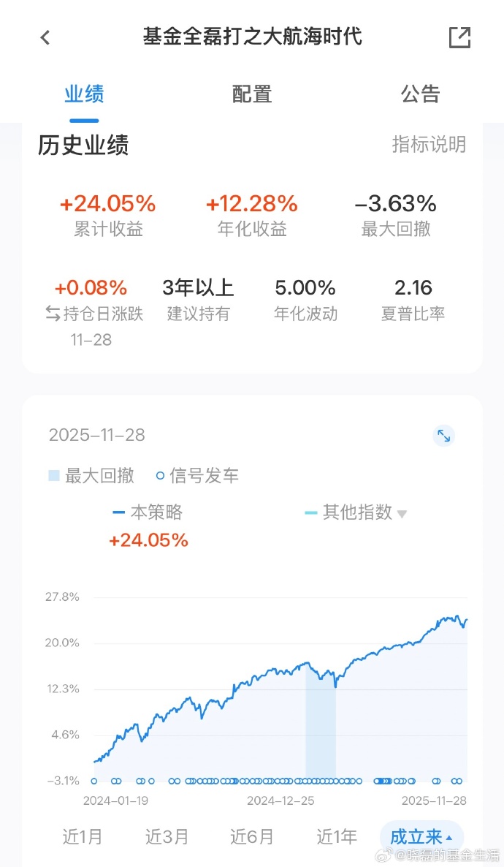
Task: Click the light blue 其他指数 line indicator
Action: [310, 512]
